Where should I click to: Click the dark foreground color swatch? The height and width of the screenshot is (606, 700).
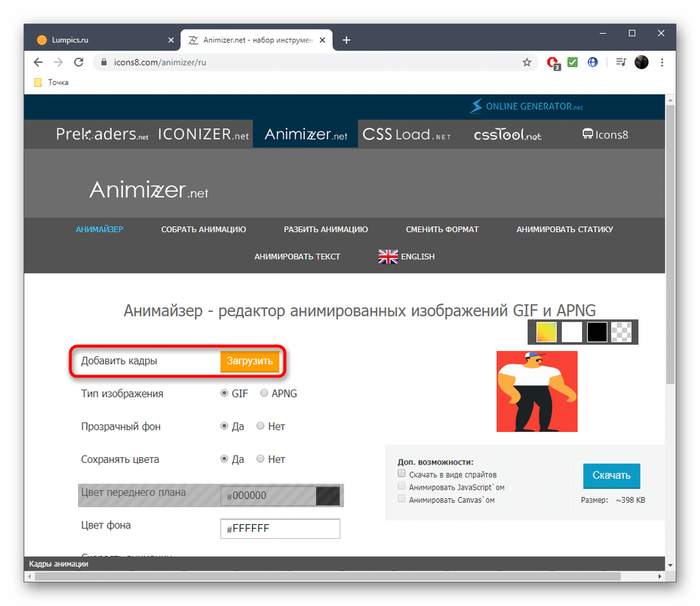pos(328,496)
